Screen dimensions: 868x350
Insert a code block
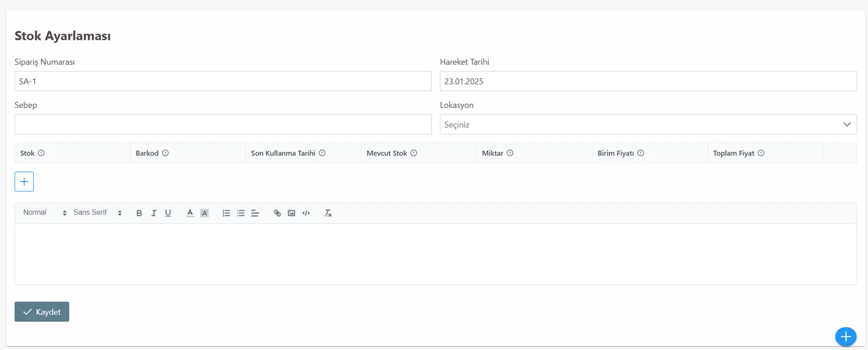click(x=306, y=213)
